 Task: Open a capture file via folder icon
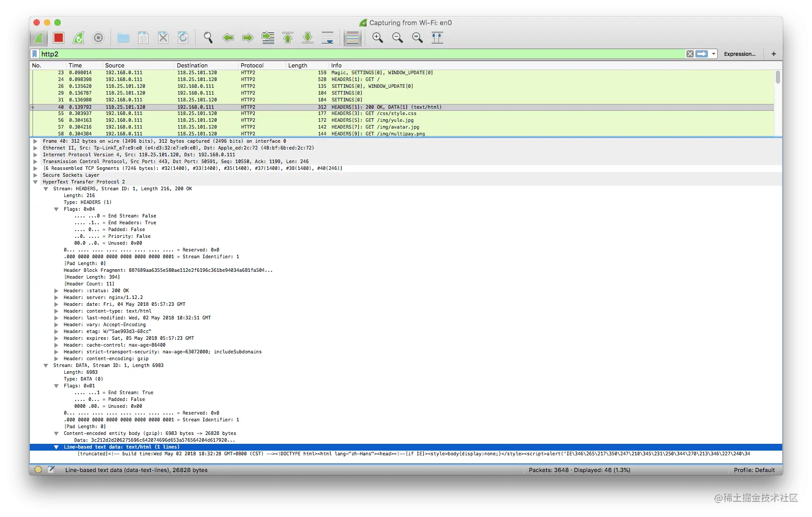(x=123, y=38)
